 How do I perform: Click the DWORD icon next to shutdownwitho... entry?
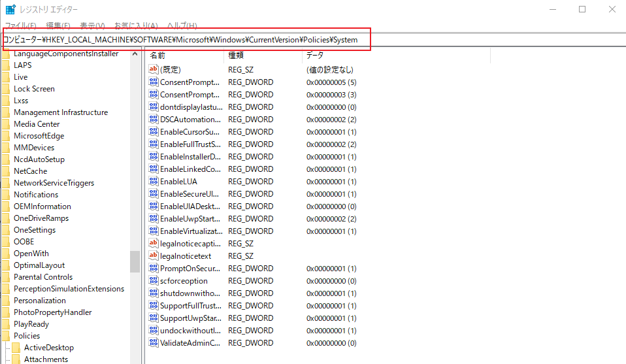point(154,293)
